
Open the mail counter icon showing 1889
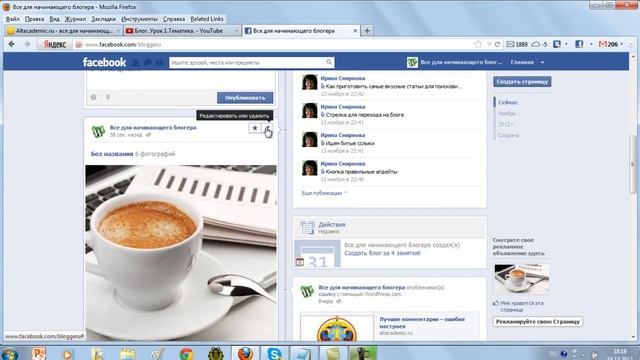[x=517, y=44]
